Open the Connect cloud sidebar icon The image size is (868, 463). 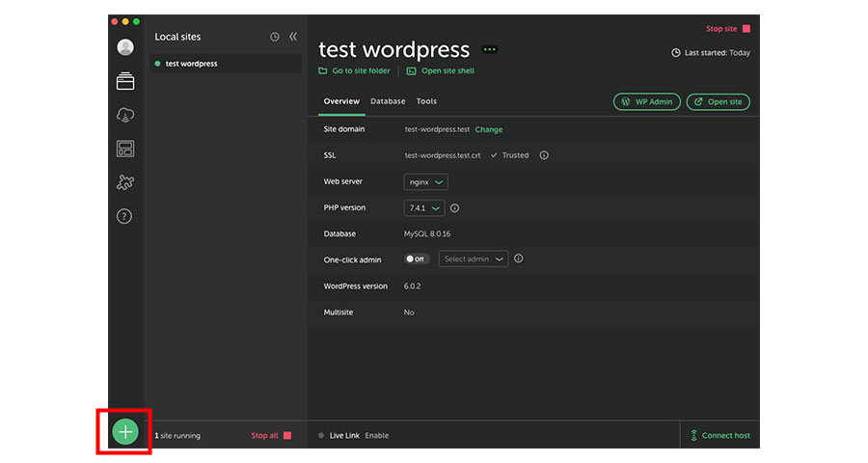(125, 115)
